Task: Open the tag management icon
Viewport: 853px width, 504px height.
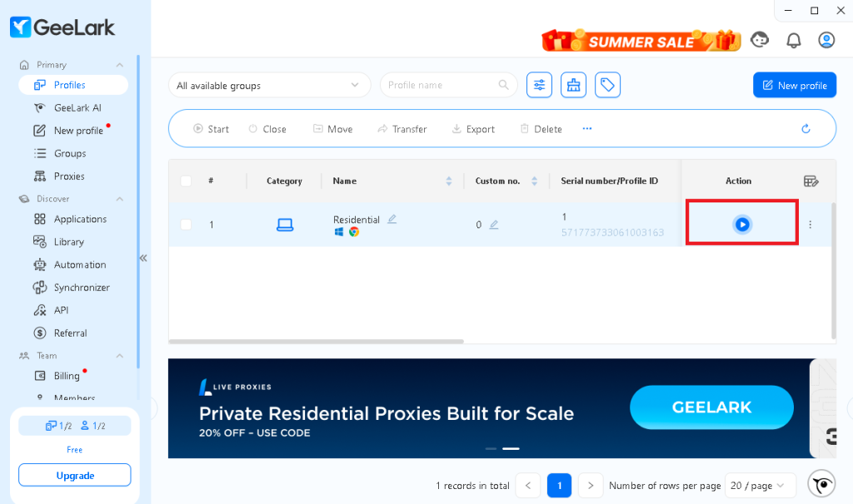Action: click(x=607, y=85)
